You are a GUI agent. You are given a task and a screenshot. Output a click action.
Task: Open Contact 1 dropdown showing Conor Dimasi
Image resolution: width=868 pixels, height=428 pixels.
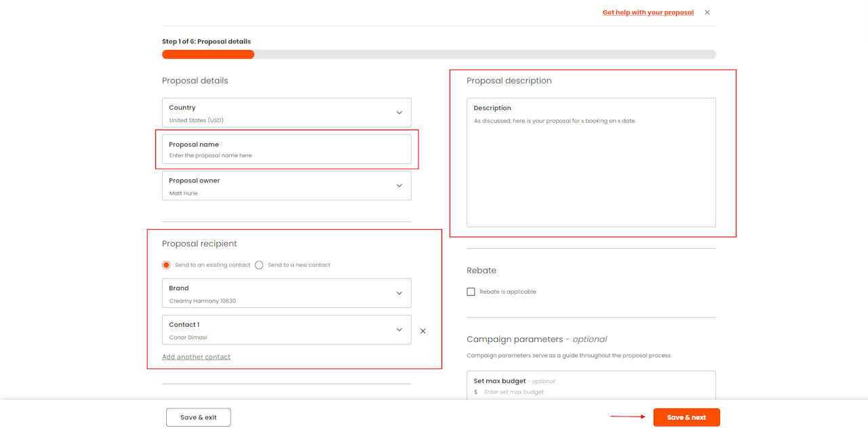click(278, 330)
